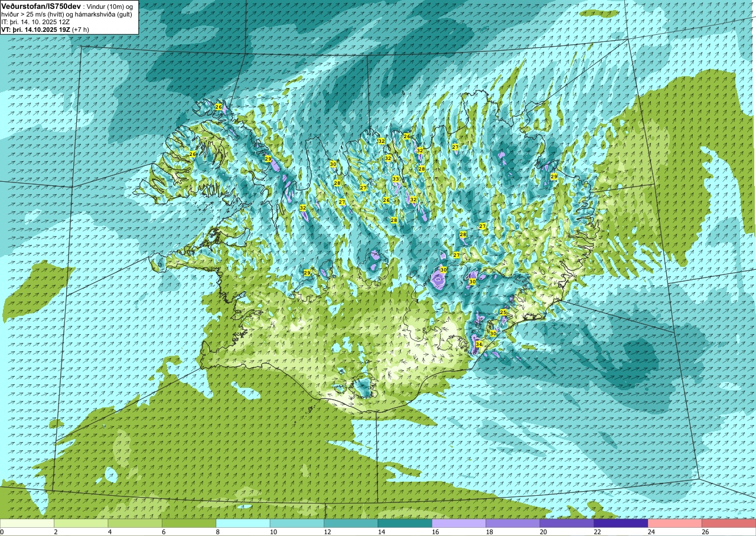Select the yellow gust label reading 34
Screen dimensions: 756x536
(479, 344)
